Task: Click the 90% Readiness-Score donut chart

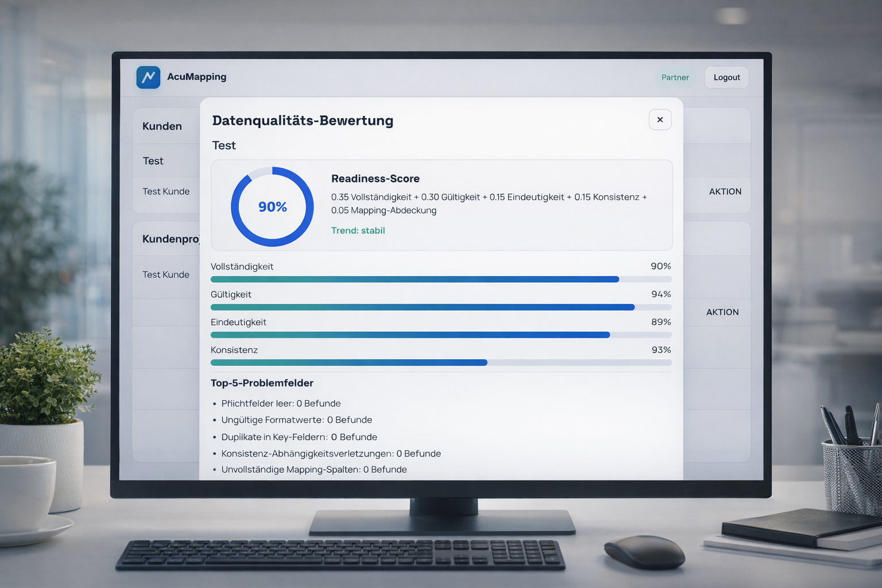Action: [272, 206]
